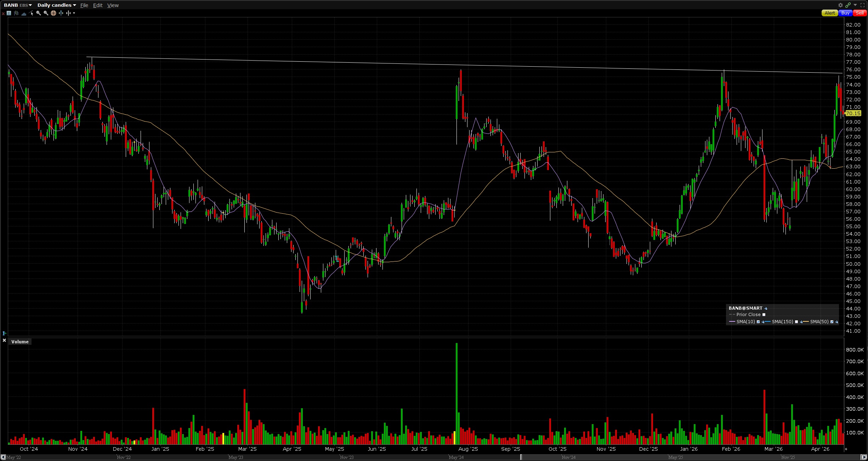Click the add studies histogram icon

tap(24, 13)
